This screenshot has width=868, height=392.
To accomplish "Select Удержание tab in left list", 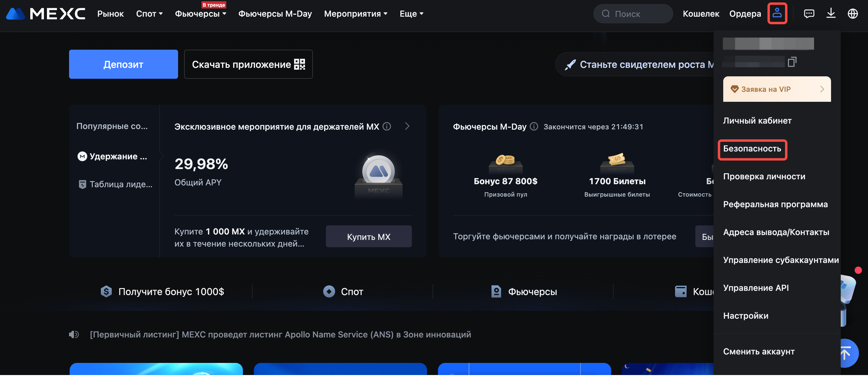I will point(113,156).
